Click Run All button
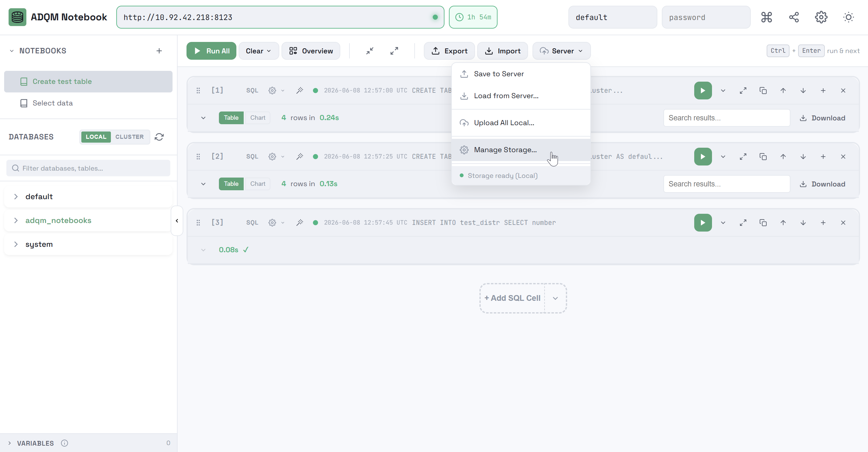This screenshot has height=452, width=868. tap(211, 51)
